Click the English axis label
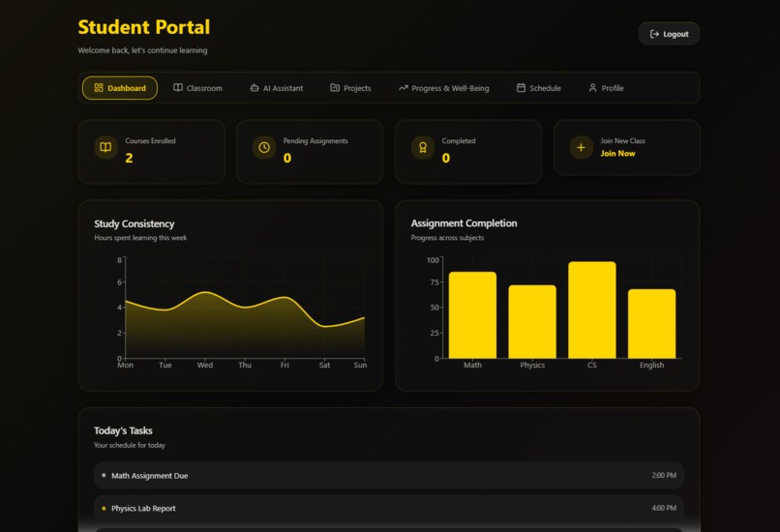Viewport: 780px width, 532px height. [651, 365]
